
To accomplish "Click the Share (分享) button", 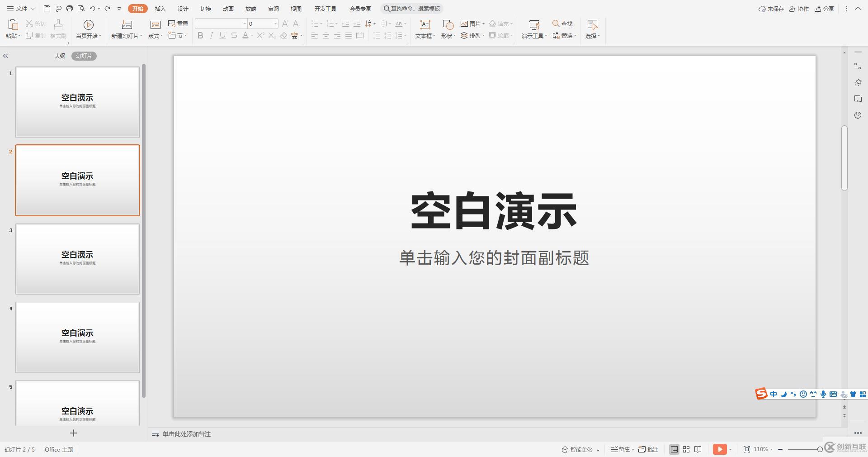I will tap(824, 9).
